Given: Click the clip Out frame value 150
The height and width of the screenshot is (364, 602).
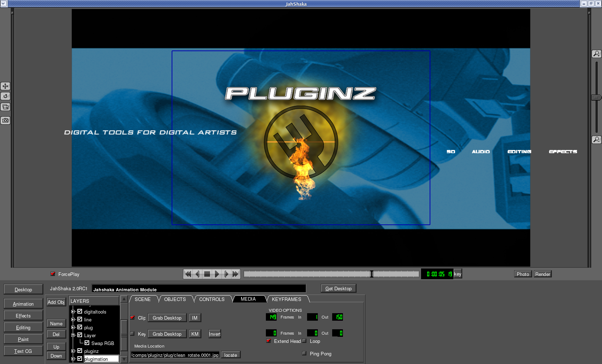Looking at the screenshot, I should [338, 317].
